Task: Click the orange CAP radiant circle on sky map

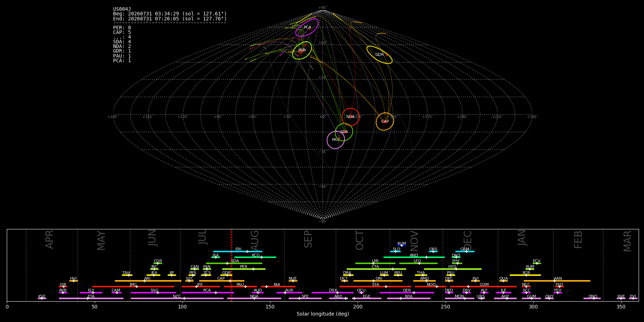Action: (385, 122)
